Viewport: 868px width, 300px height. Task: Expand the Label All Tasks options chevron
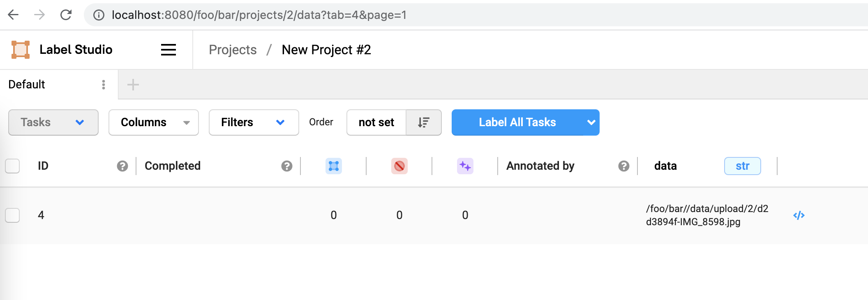591,122
